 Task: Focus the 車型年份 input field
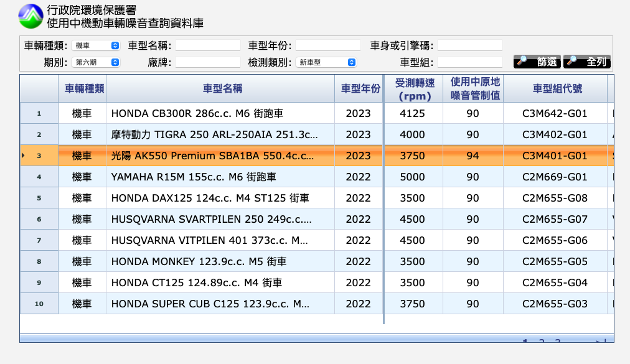(328, 45)
